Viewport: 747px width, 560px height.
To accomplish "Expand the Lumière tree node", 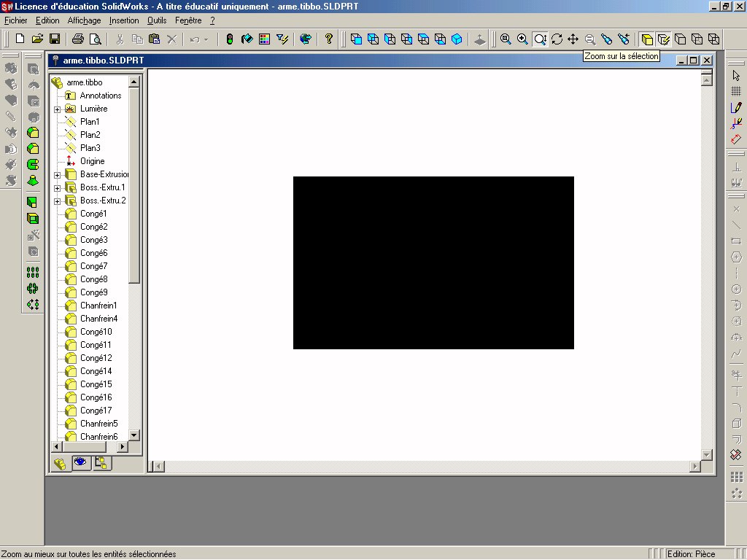I will coord(57,109).
